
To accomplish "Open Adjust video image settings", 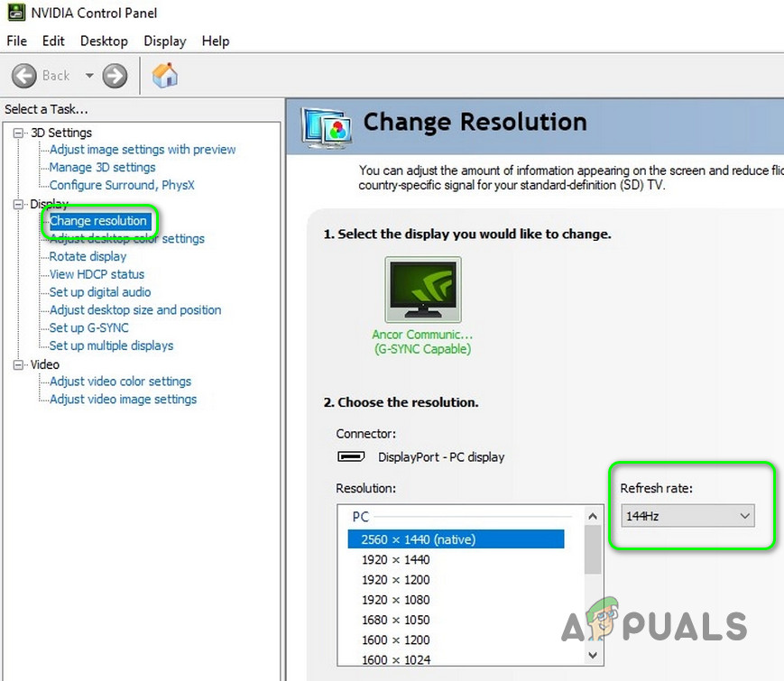I will [123, 400].
